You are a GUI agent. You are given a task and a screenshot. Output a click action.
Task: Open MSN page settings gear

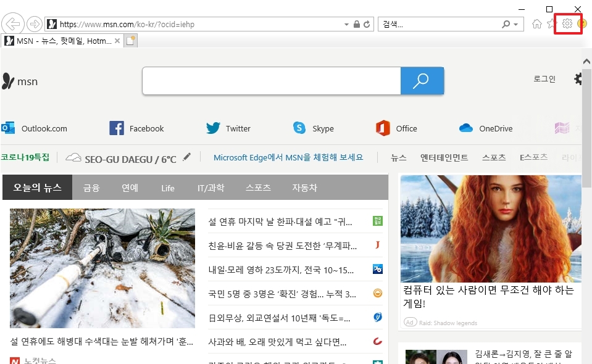click(578, 79)
